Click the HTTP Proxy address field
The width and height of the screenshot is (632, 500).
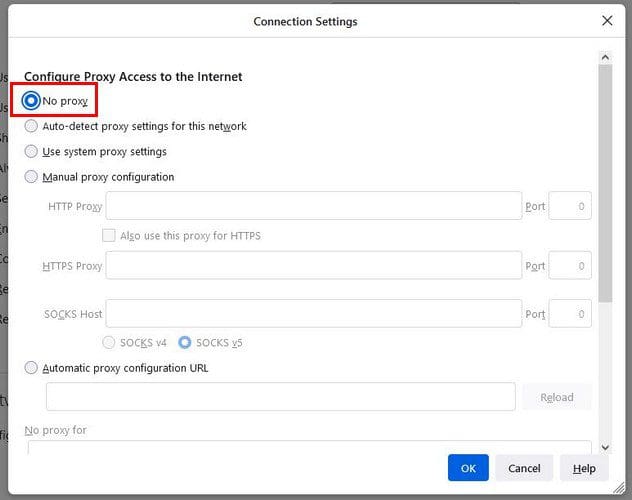coord(314,206)
